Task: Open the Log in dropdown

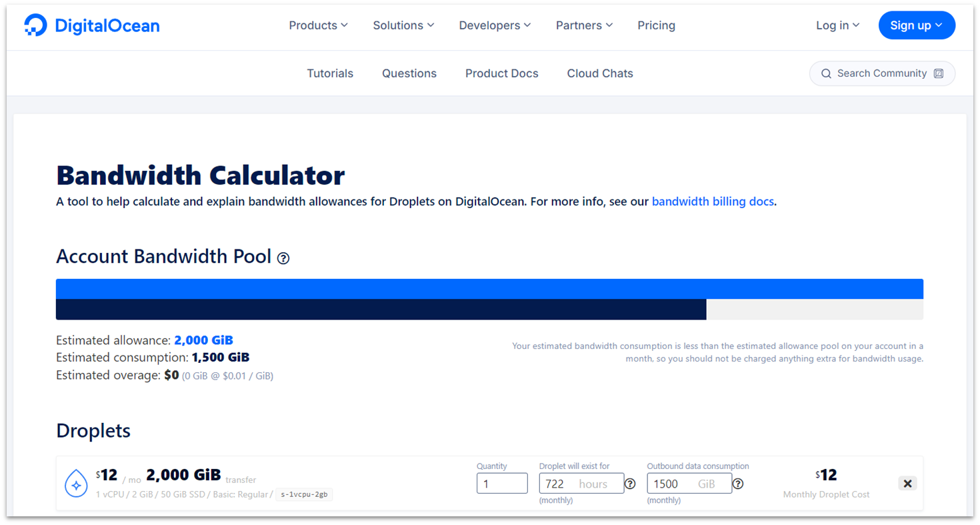Action: 837,25
